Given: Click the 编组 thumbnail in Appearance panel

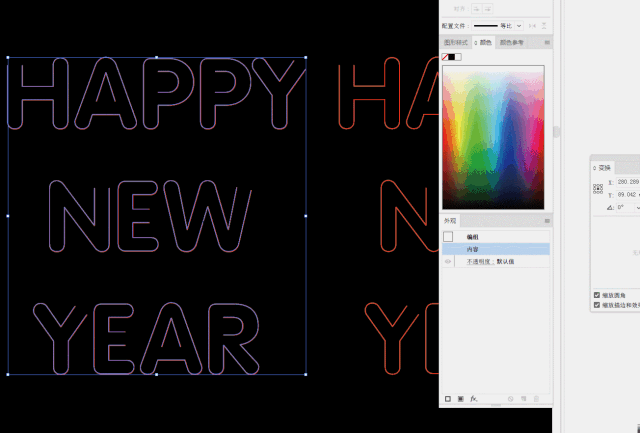Looking at the screenshot, I should click(448, 237).
